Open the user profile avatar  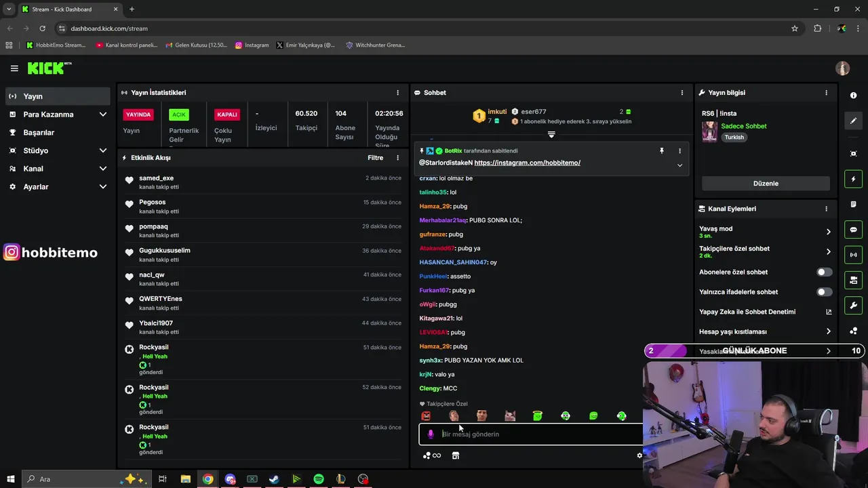[x=842, y=68]
